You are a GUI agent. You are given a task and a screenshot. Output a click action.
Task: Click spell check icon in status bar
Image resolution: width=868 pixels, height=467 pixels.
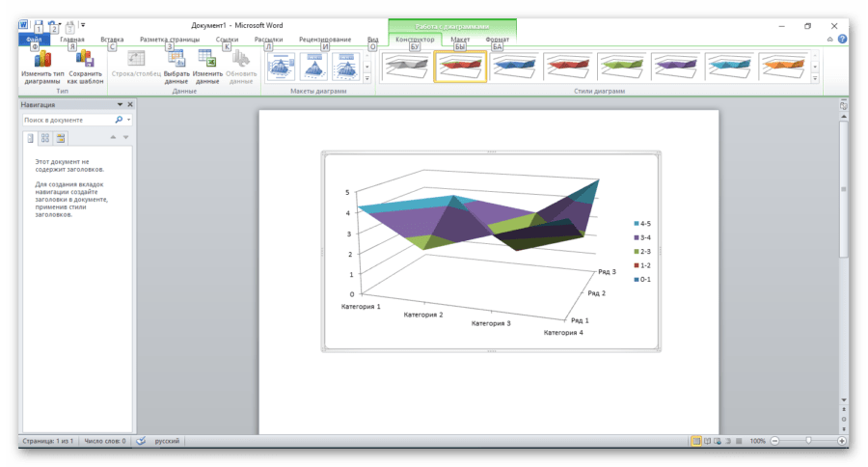(x=141, y=441)
